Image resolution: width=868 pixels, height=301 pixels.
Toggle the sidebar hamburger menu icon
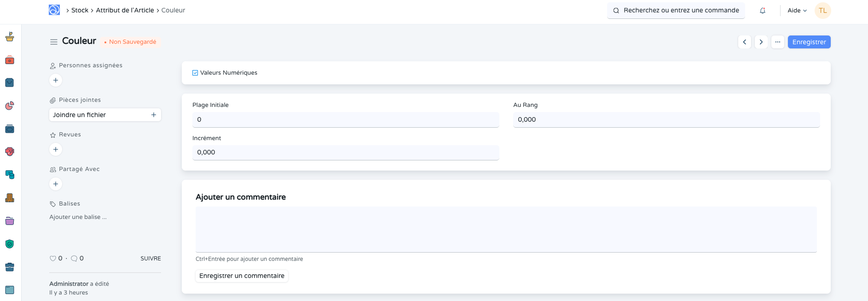54,42
